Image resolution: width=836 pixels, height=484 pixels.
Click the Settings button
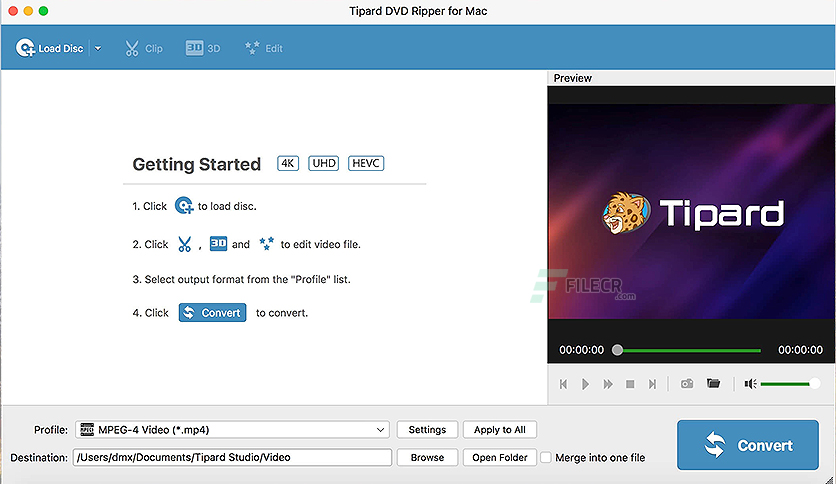(427, 430)
